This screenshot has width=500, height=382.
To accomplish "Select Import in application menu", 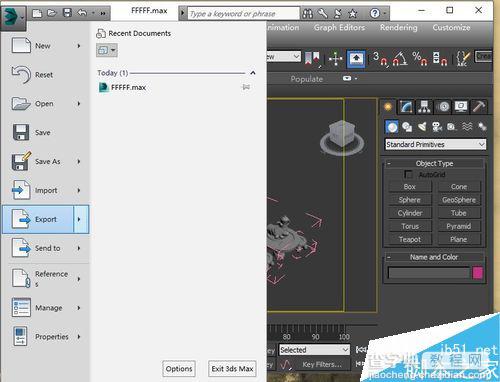I will tap(46, 190).
